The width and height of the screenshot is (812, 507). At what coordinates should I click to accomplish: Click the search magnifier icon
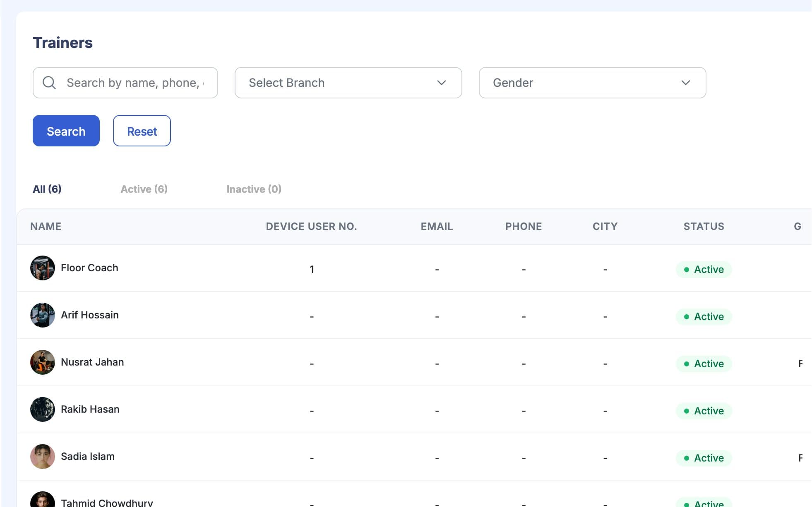tap(49, 83)
